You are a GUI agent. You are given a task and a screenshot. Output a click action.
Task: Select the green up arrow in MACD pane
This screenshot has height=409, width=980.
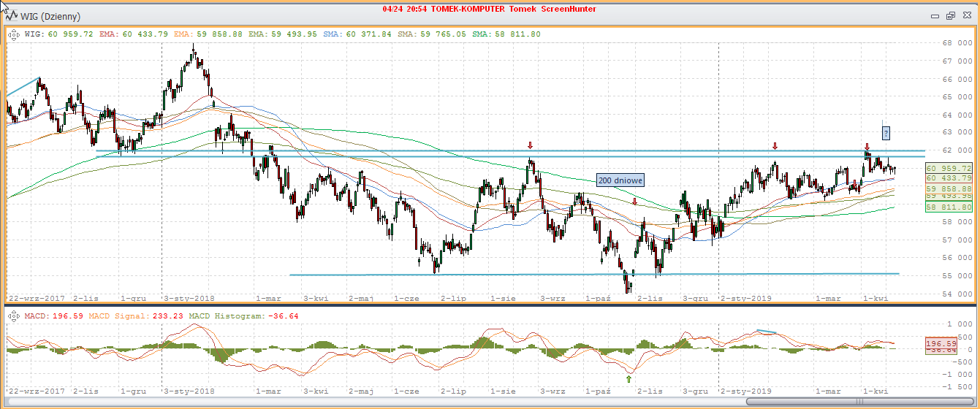pyautogui.click(x=629, y=378)
